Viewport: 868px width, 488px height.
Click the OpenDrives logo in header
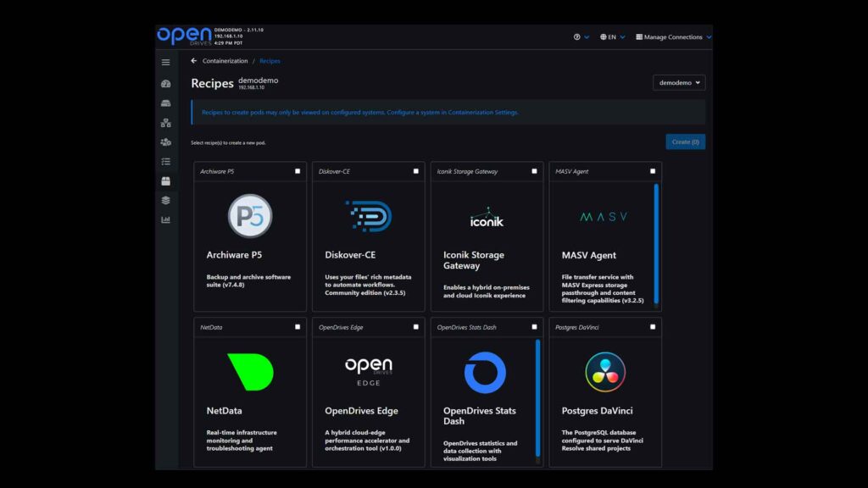184,36
